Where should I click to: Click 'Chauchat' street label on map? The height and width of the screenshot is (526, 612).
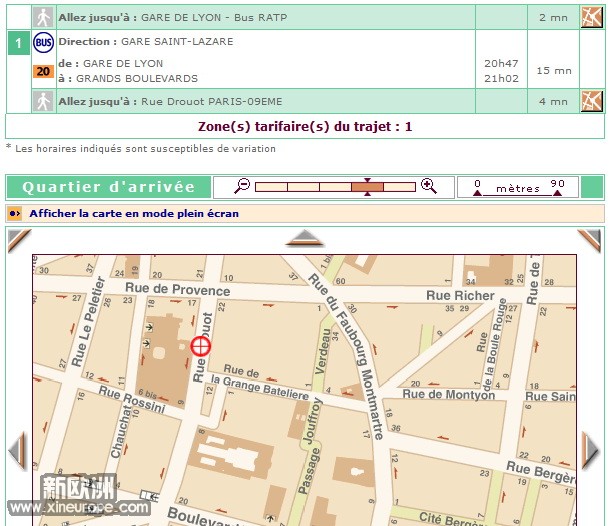coord(123,431)
